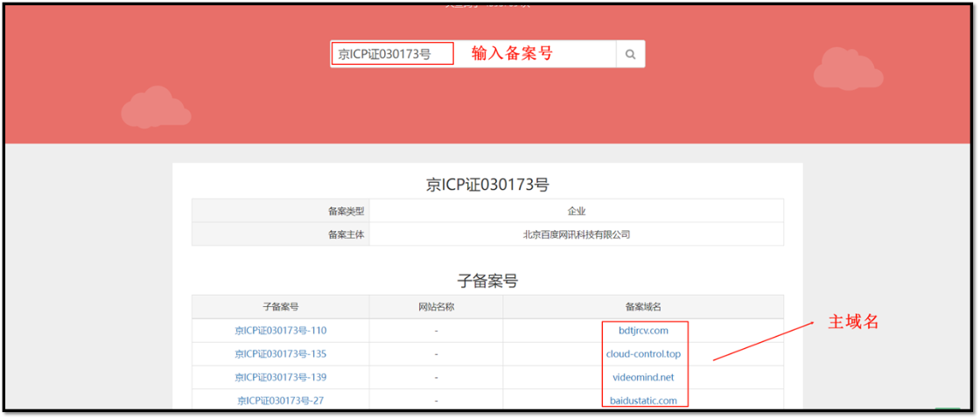The width and height of the screenshot is (980, 419).
Task: Click the 备案域名 column header
Action: click(643, 307)
